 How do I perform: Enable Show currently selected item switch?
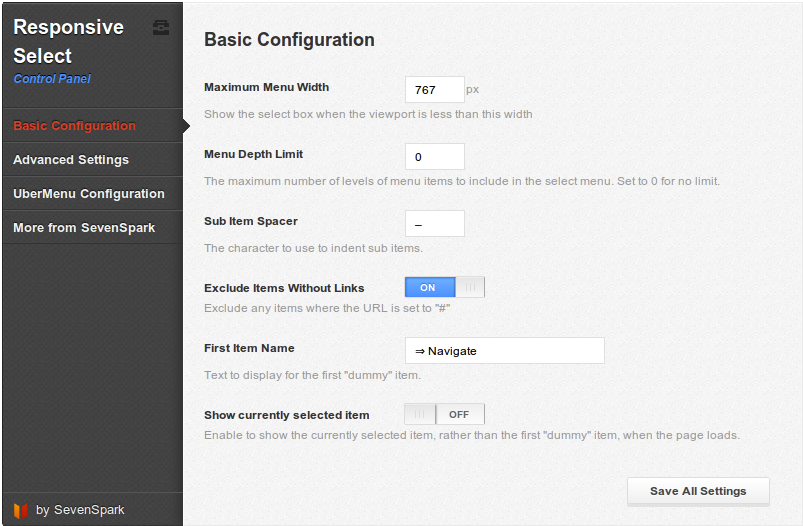coord(445,414)
